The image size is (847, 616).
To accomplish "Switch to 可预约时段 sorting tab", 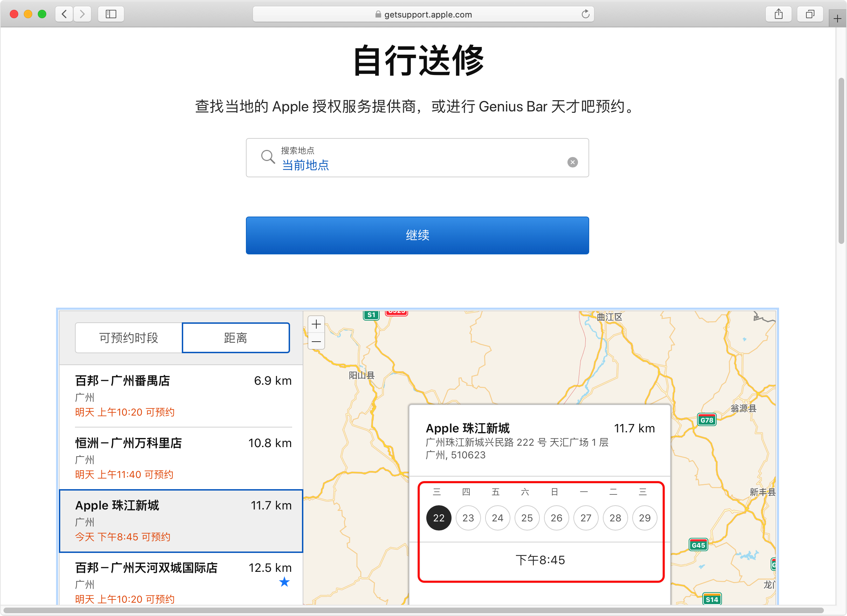I will coord(129,338).
